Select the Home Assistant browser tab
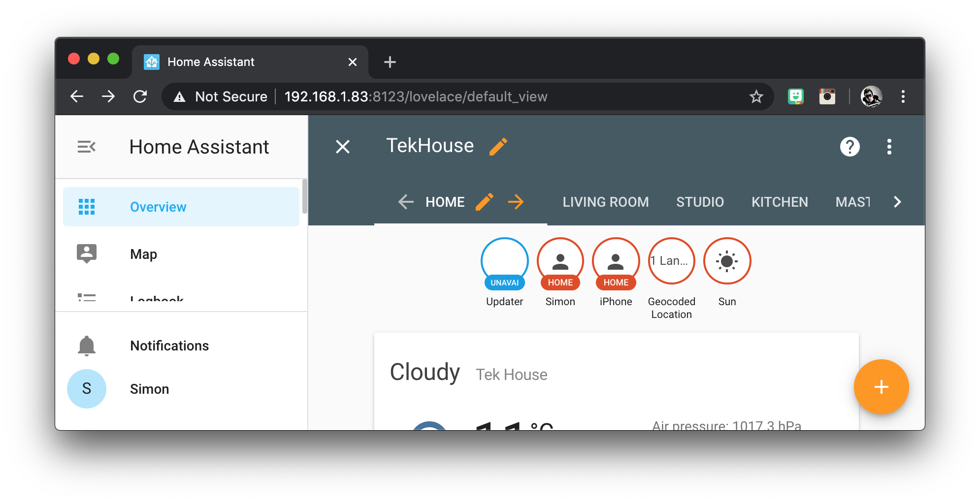980x503 pixels. tap(250, 62)
